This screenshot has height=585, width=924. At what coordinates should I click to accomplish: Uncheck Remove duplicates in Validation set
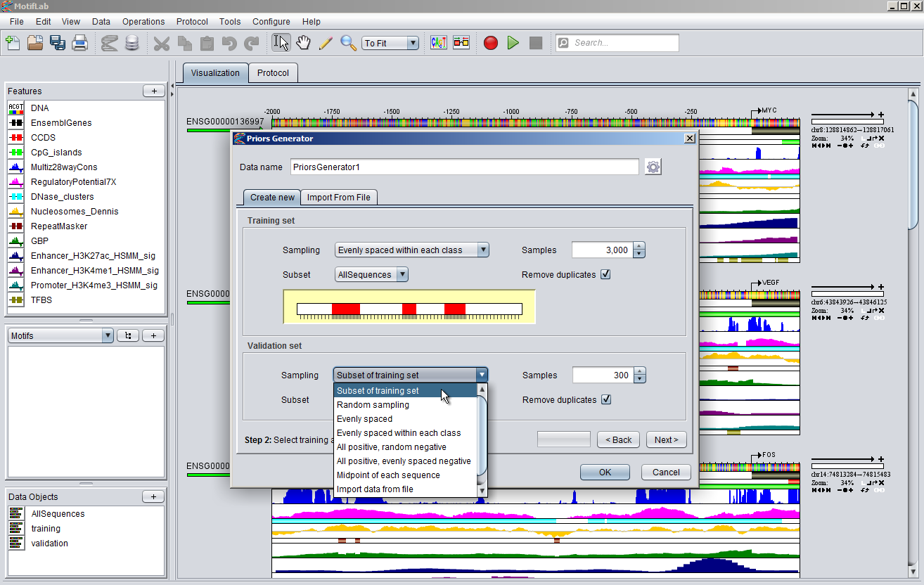coord(605,399)
